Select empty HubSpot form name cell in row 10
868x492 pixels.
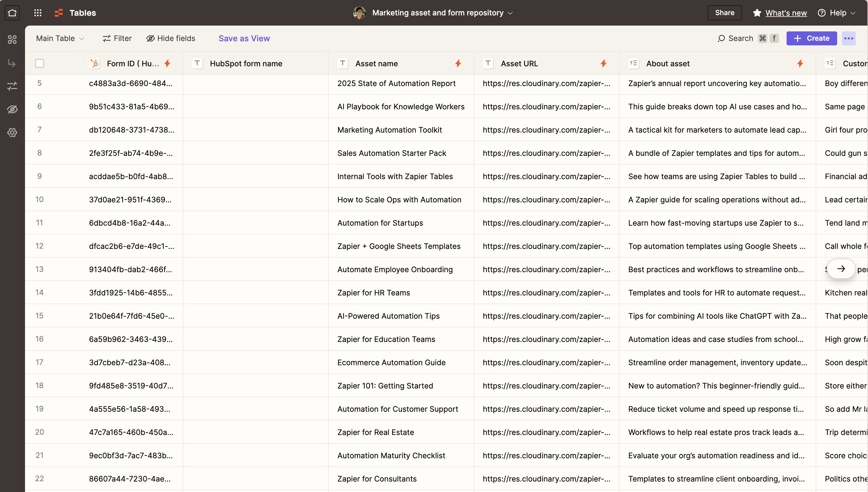[x=255, y=200]
